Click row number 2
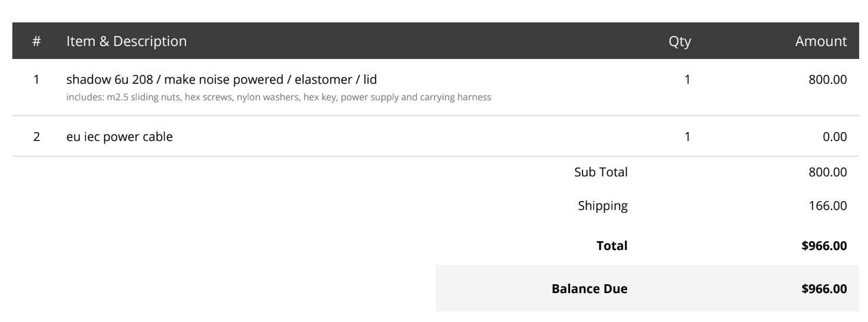868x322 pixels. click(36, 137)
